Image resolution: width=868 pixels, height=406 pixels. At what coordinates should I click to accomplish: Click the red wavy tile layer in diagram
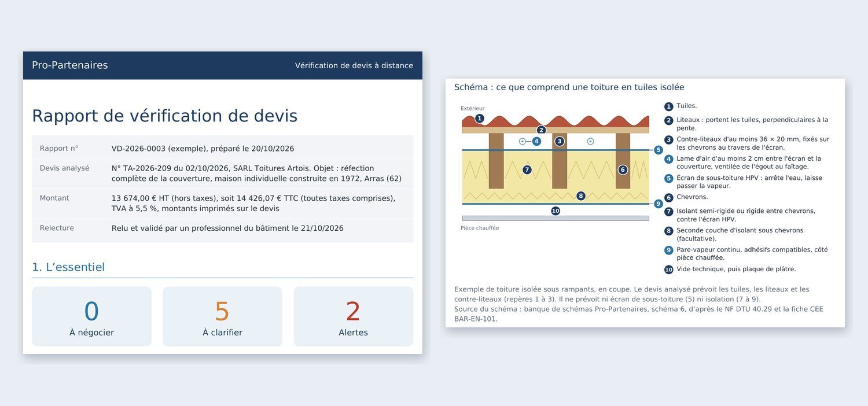tap(556, 121)
